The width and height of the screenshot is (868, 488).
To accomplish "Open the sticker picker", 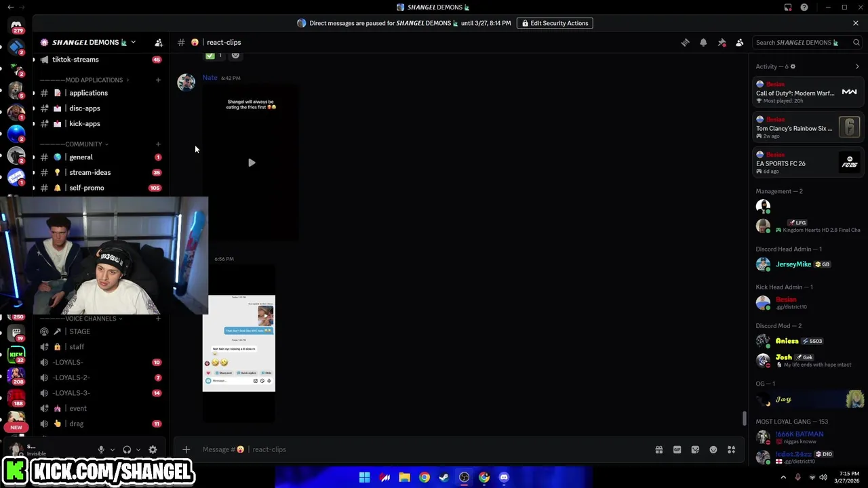I will point(695,449).
